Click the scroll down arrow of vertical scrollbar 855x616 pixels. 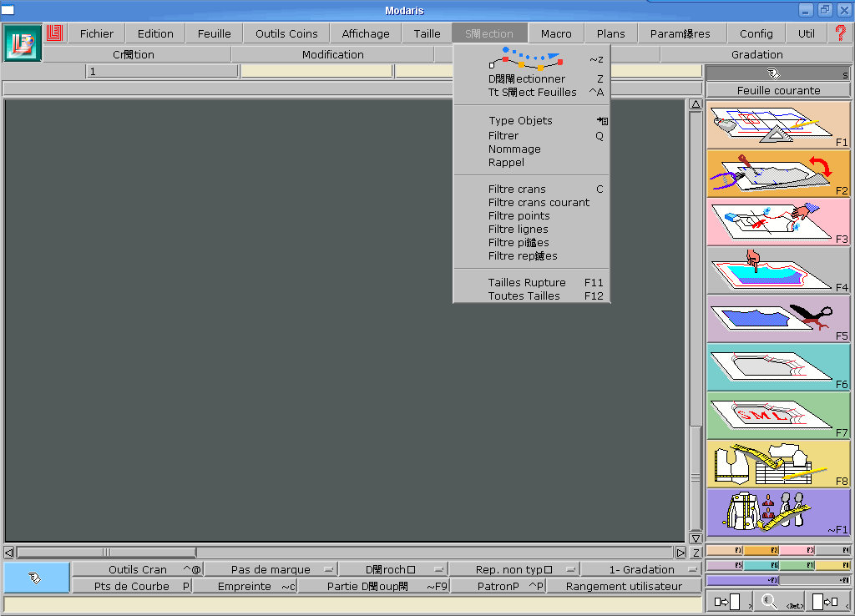point(696,538)
